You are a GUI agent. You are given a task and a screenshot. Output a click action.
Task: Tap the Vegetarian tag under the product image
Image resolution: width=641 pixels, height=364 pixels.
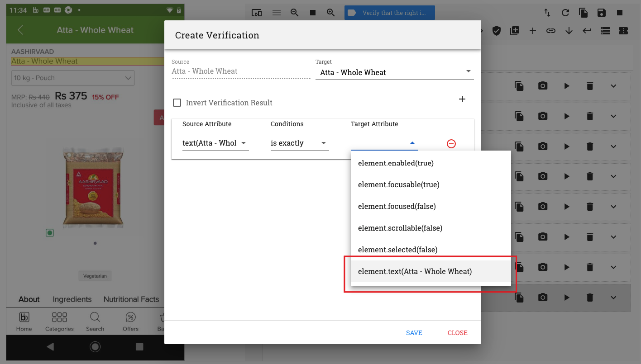(x=95, y=276)
